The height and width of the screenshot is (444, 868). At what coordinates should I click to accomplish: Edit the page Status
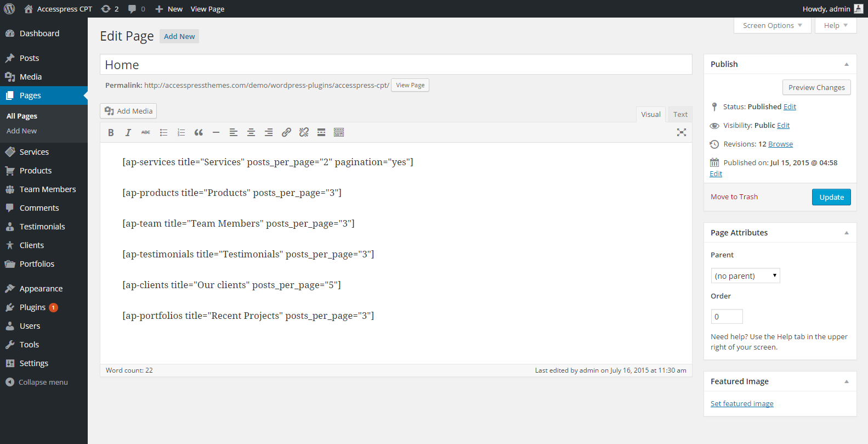point(790,106)
